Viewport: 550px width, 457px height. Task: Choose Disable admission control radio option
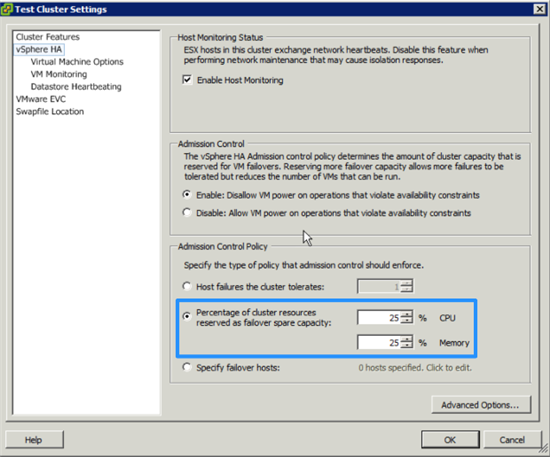pyautogui.click(x=187, y=212)
